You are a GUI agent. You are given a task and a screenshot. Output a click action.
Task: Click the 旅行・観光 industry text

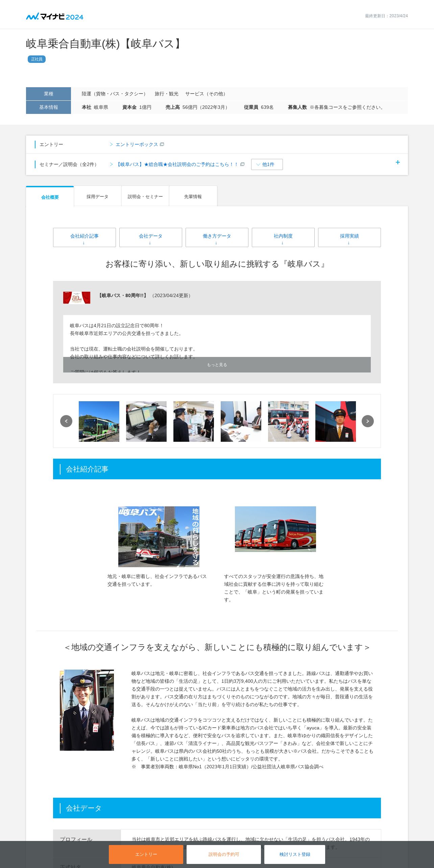[167, 94]
